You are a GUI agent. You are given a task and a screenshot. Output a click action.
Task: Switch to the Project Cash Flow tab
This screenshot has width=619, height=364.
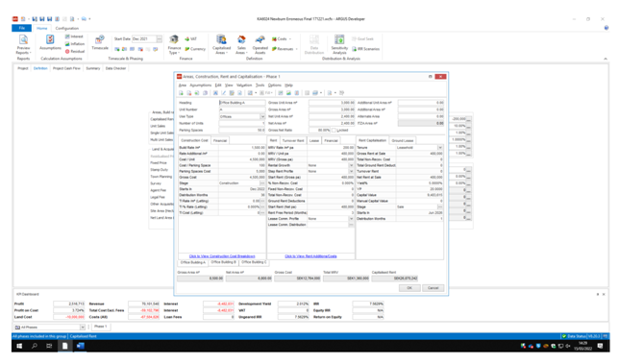[66, 68]
